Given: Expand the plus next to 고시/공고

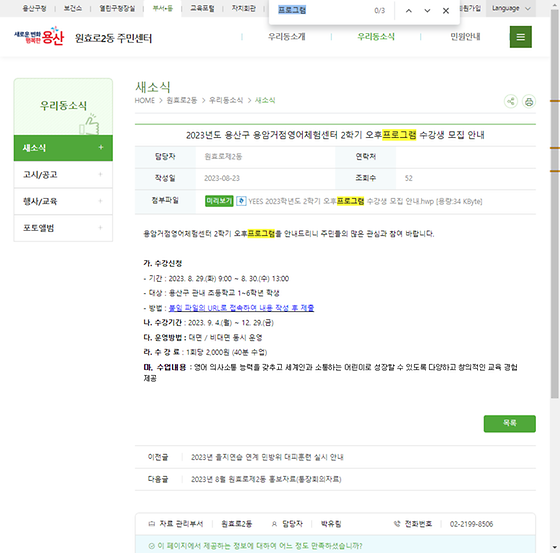Looking at the screenshot, I should pos(100,174).
